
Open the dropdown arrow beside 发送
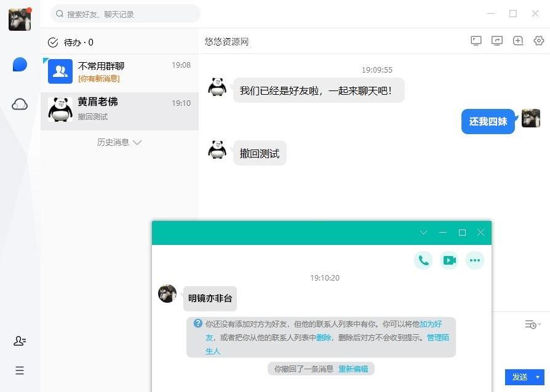[x=538, y=377]
